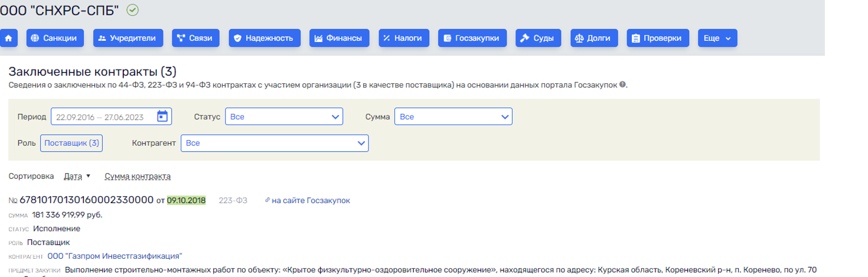The image size is (868, 277).
Task: Open the Долги section
Action: coord(593,38)
